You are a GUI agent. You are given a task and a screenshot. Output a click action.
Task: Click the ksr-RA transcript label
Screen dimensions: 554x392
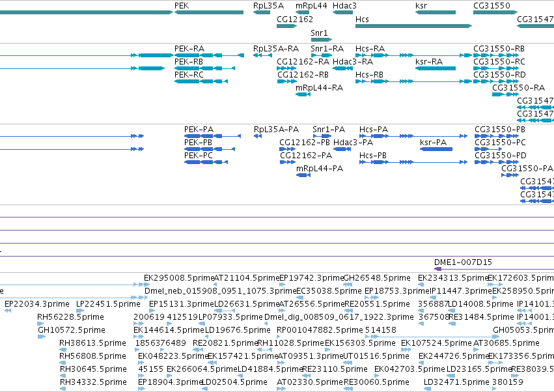[429, 61]
